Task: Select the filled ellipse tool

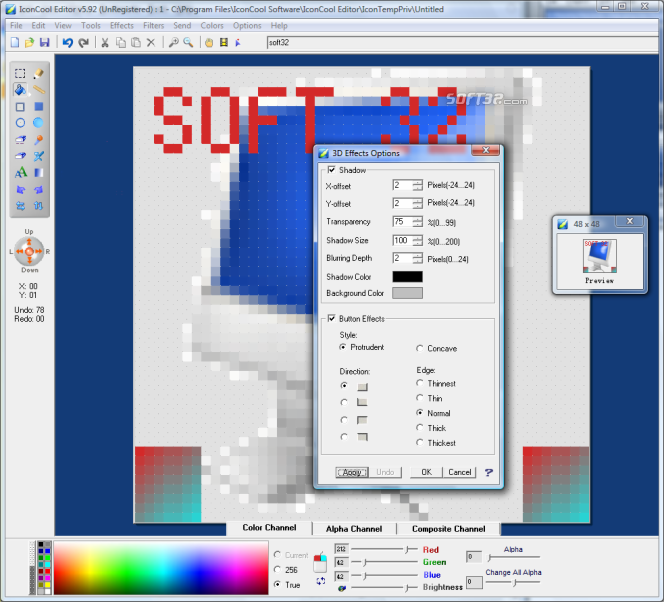Action: [x=38, y=123]
